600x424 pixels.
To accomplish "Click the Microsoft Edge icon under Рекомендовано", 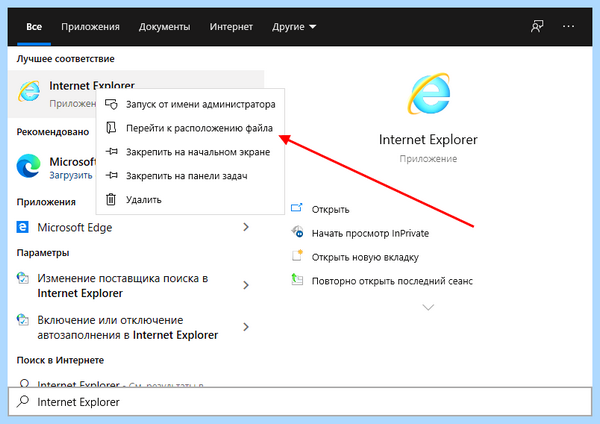I will [29, 166].
